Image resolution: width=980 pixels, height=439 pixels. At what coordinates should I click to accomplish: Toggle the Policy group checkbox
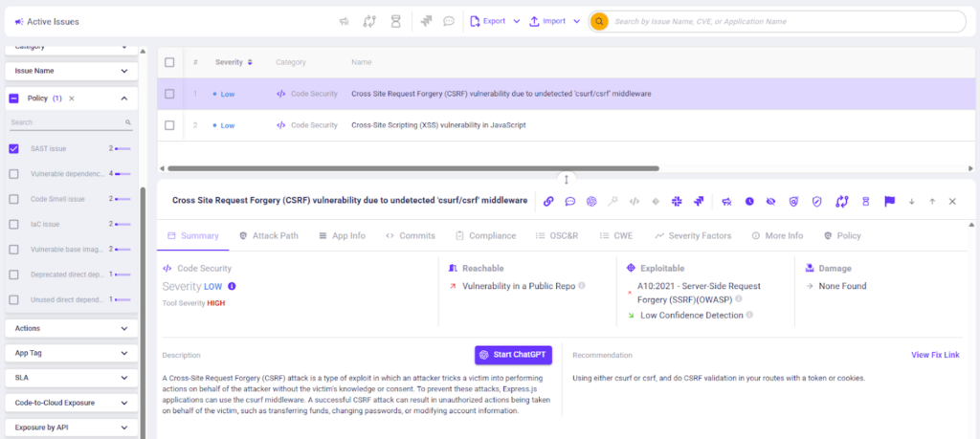[13, 99]
